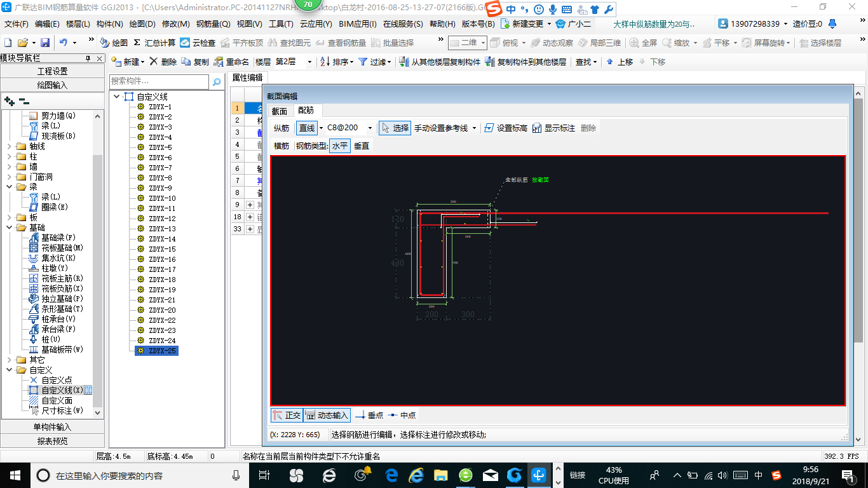Image resolution: width=868 pixels, height=488 pixels.
Task: Open the C8@200 rebar spec dropdown
Action: point(370,128)
